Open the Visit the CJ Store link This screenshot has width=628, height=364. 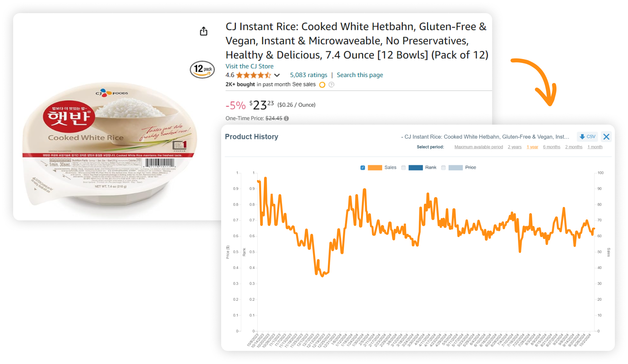pyautogui.click(x=249, y=66)
